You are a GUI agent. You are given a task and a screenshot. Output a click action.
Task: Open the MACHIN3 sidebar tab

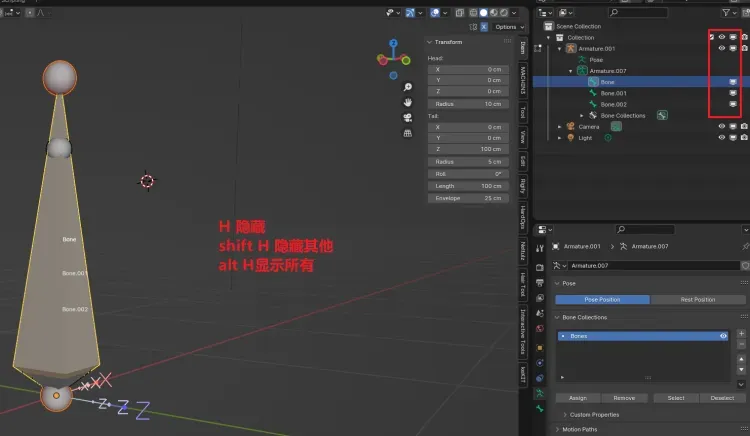point(523,80)
